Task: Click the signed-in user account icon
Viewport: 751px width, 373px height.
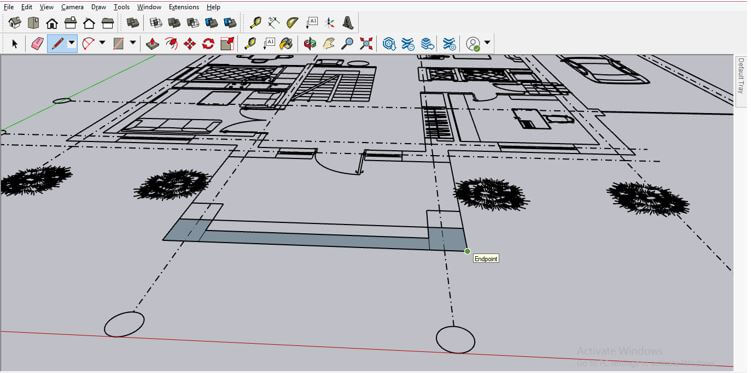Action: tap(473, 44)
